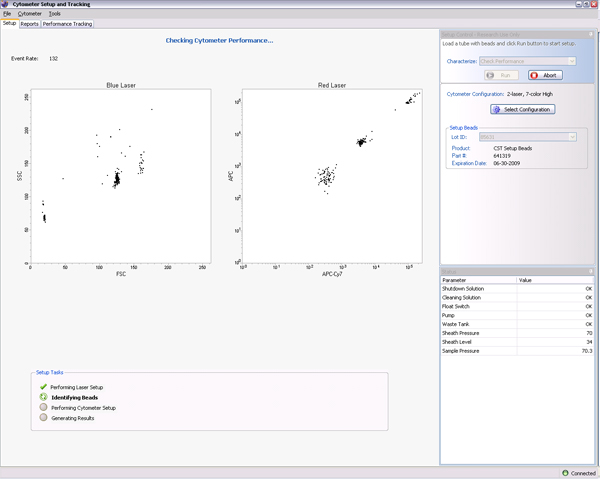Open the Characterize dropdown
600x479 pixels.
click(x=528, y=61)
